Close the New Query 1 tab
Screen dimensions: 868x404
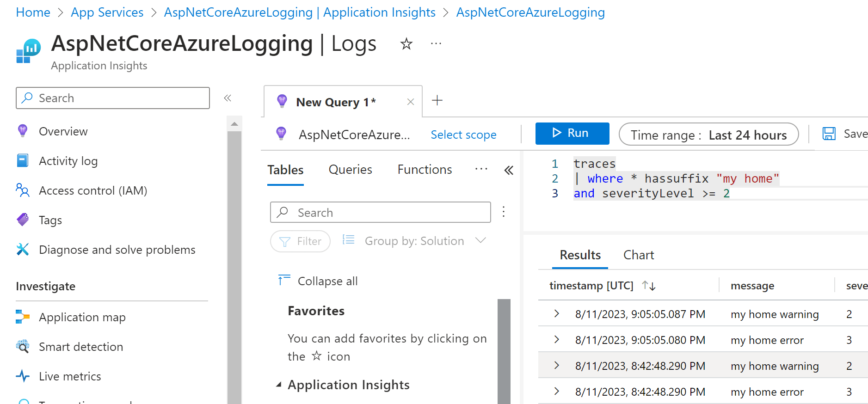coord(410,102)
